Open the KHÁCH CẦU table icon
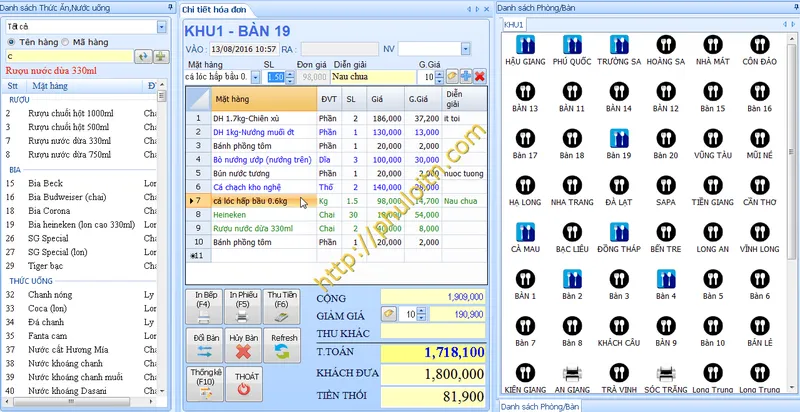800x412 pixels. pyautogui.click(x=619, y=326)
